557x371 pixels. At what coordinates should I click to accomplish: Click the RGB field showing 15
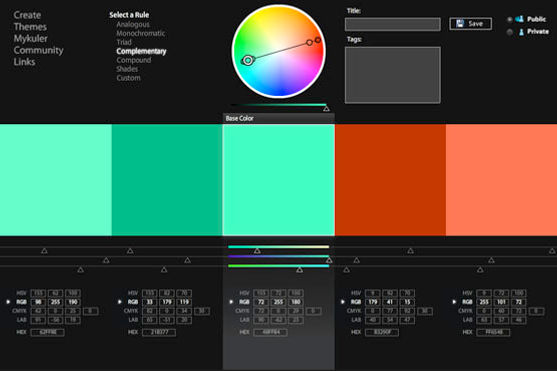pos(407,302)
